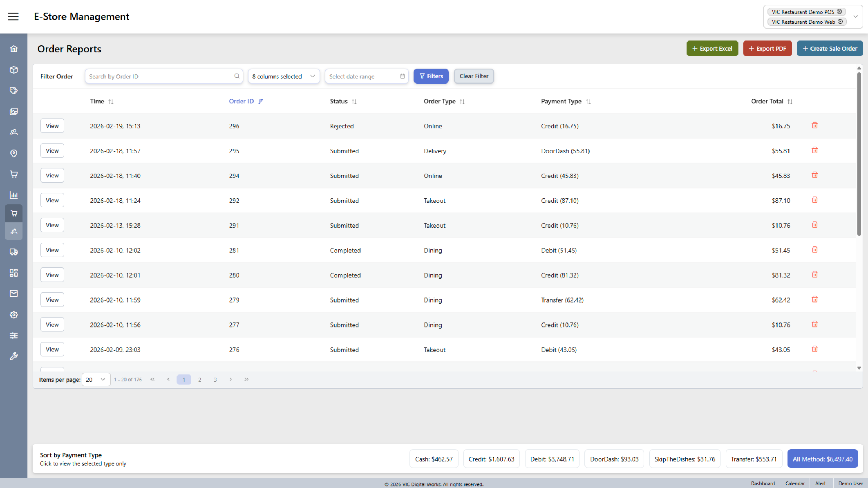Screen dimensions: 868x488
Task: Open the bar chart reports icon
Action: pyautogui.click(x=14, y=195)
